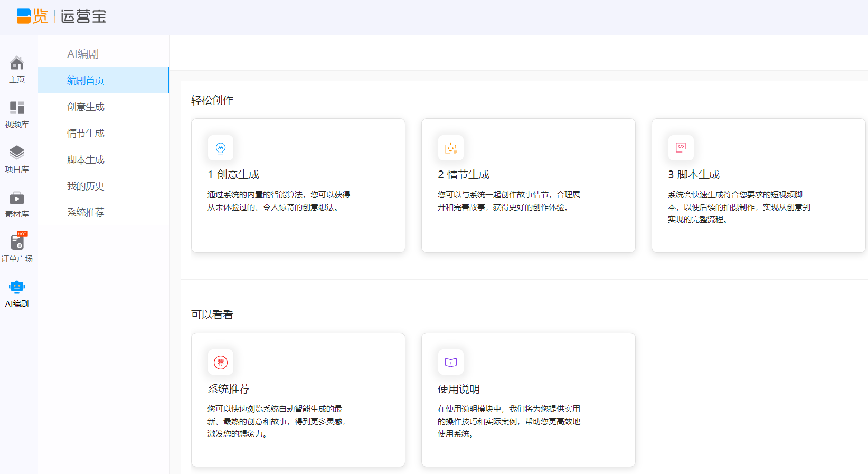Click the red 荐 recommendation icon
The image size is (868, 474).
[x=221, y=363]
